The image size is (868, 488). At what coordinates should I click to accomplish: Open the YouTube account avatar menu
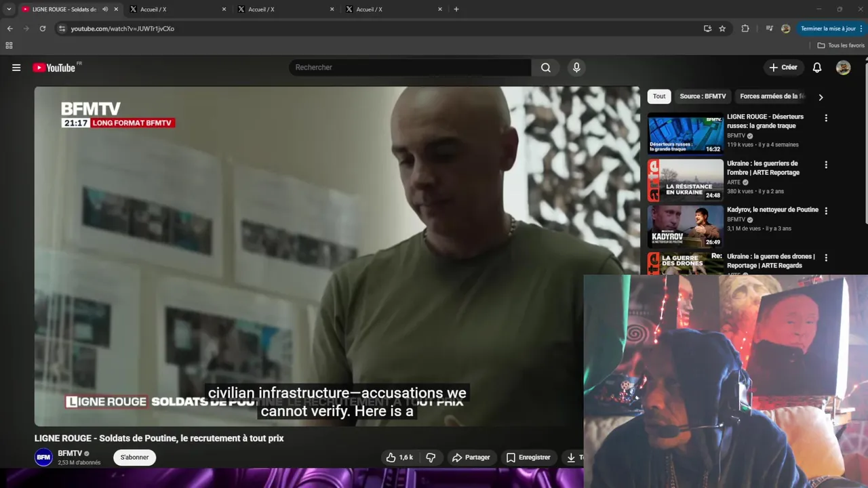(x=843, y=68)
